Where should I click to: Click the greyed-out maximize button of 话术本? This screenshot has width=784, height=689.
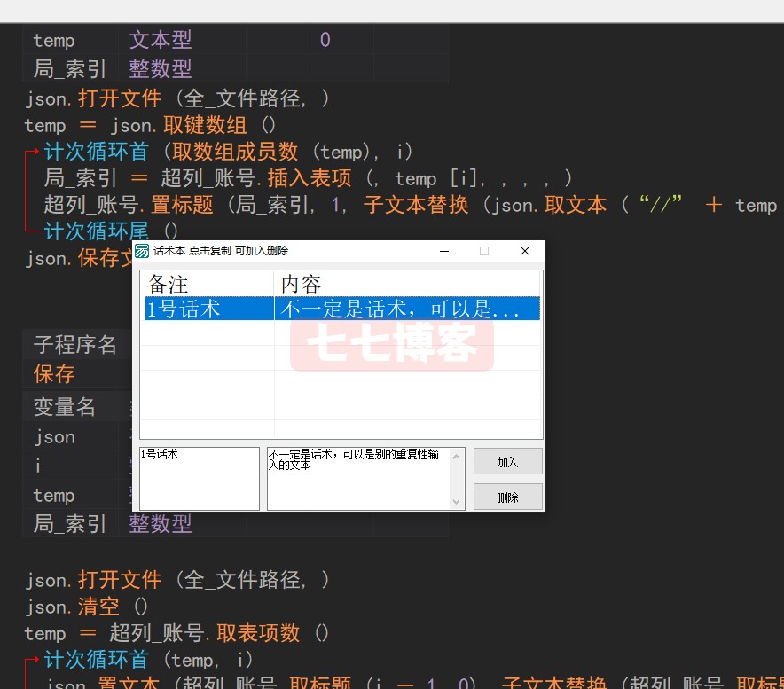click(x=484, y=251)
